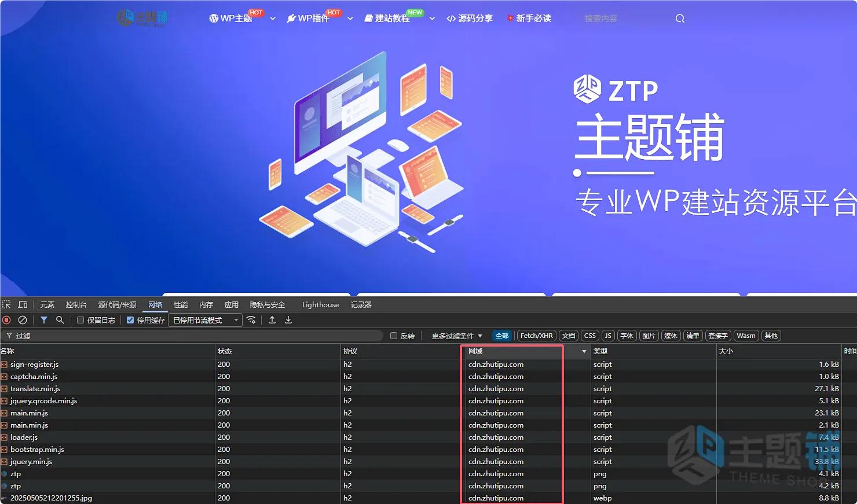Filter requests by 媒体 type
The height and width of the screenshot is (504, 857).
pyautogui.click(x=671, y=336)
